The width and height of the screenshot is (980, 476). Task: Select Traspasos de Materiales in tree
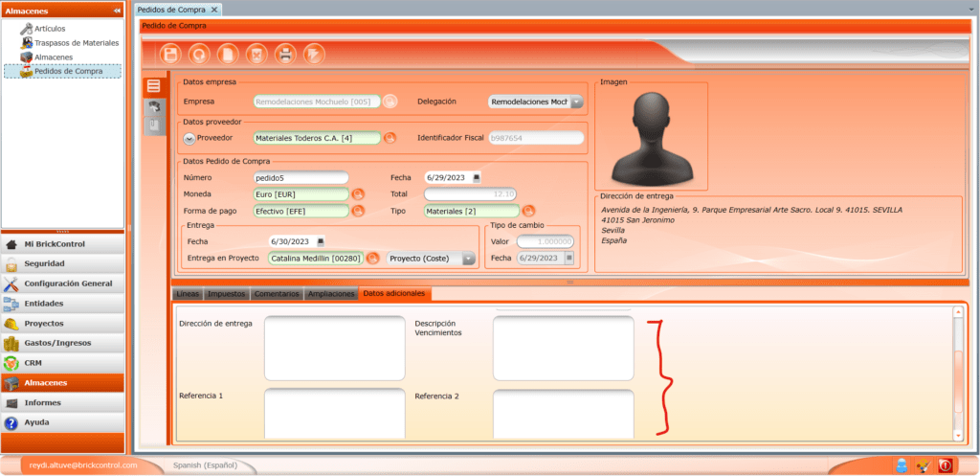click(76, 43)
